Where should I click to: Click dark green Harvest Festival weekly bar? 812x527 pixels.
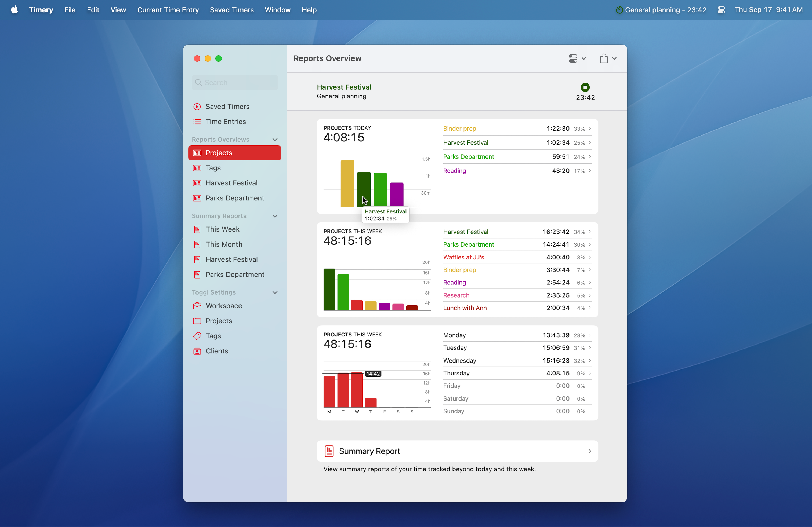[329, 290]
